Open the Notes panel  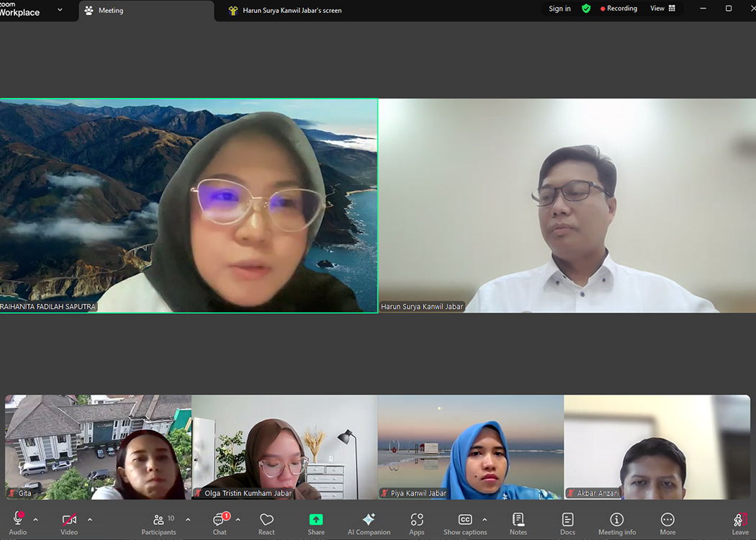click(x=518, y=523)
